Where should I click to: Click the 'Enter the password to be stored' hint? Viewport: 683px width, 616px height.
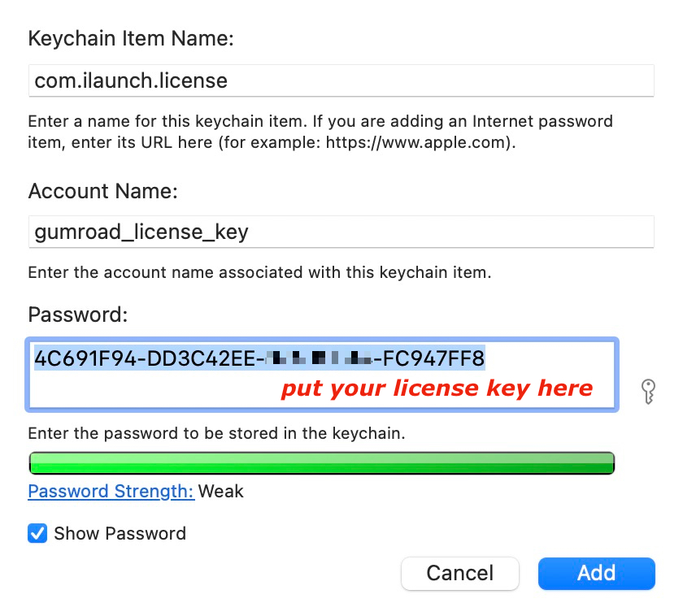point(216,434)
